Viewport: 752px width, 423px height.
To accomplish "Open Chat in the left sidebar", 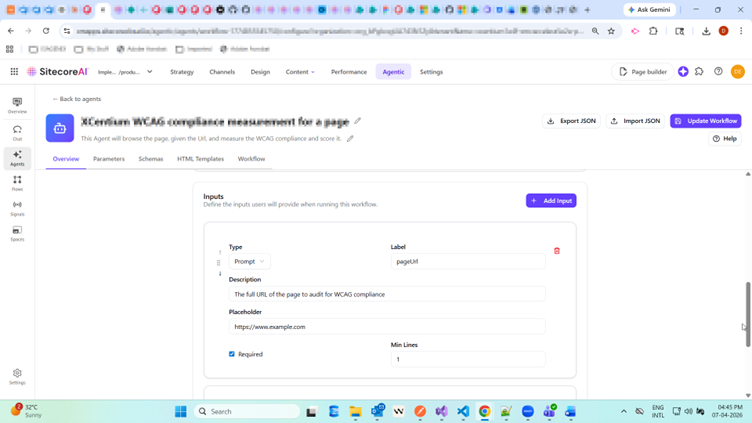I will pyautogui.click(x=17, y=132).
